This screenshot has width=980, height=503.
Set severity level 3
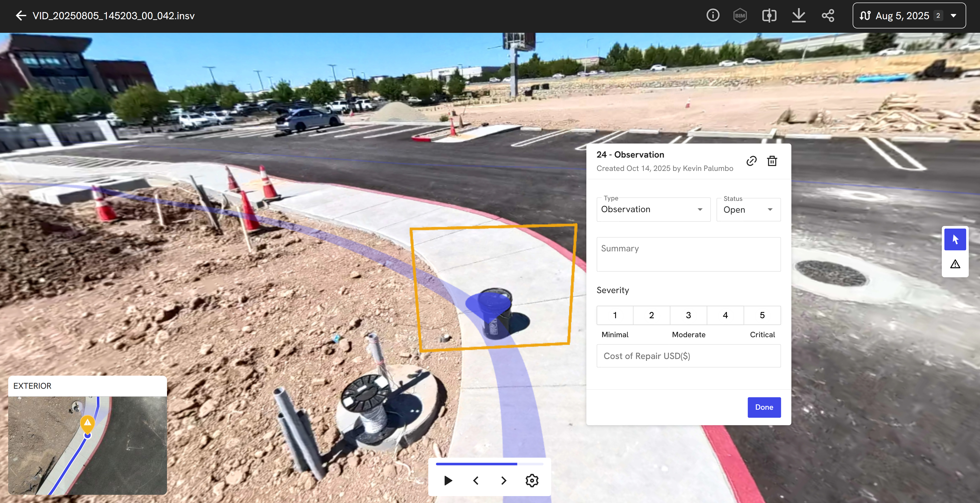point(688,315)
